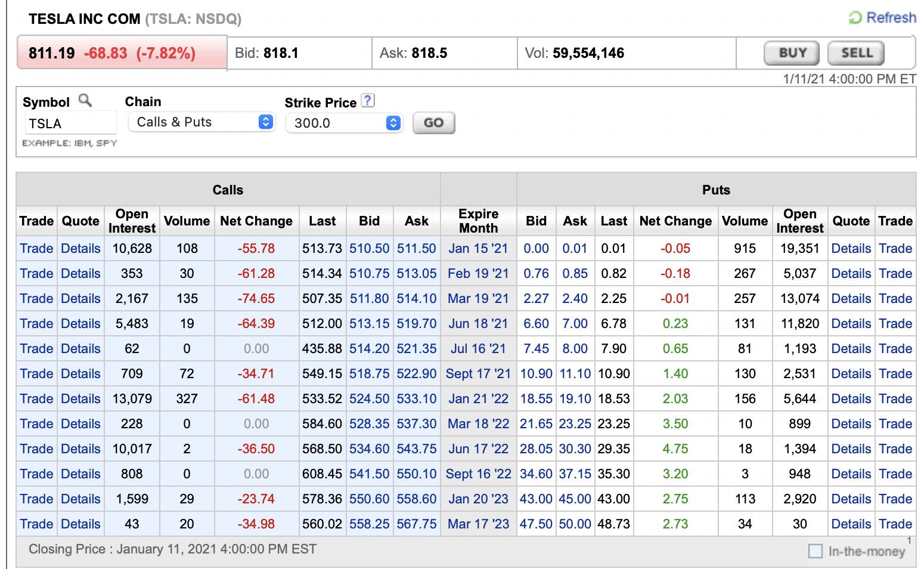
Task: Click put net change 4.75
Action: (675, 449)
